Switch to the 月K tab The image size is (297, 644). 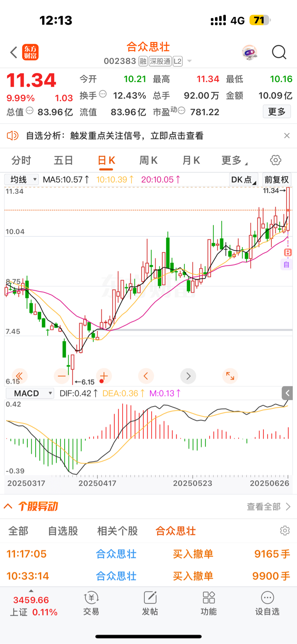191,160
